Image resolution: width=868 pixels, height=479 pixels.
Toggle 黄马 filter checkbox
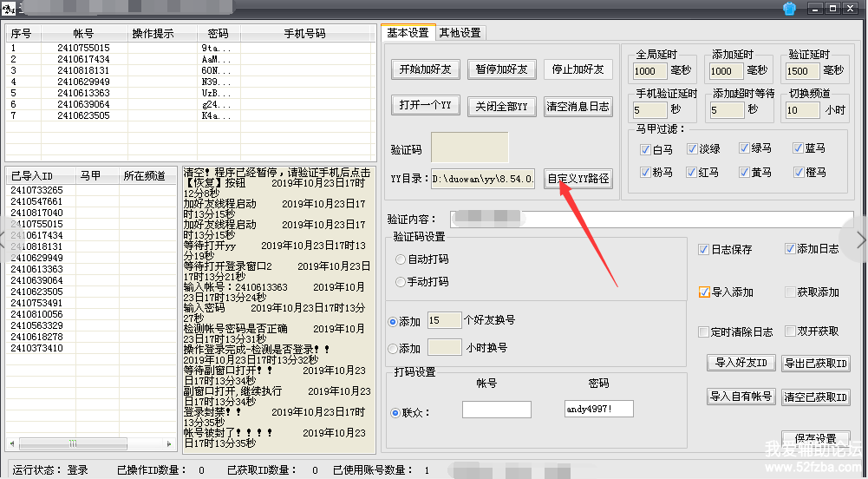point(744,172)
